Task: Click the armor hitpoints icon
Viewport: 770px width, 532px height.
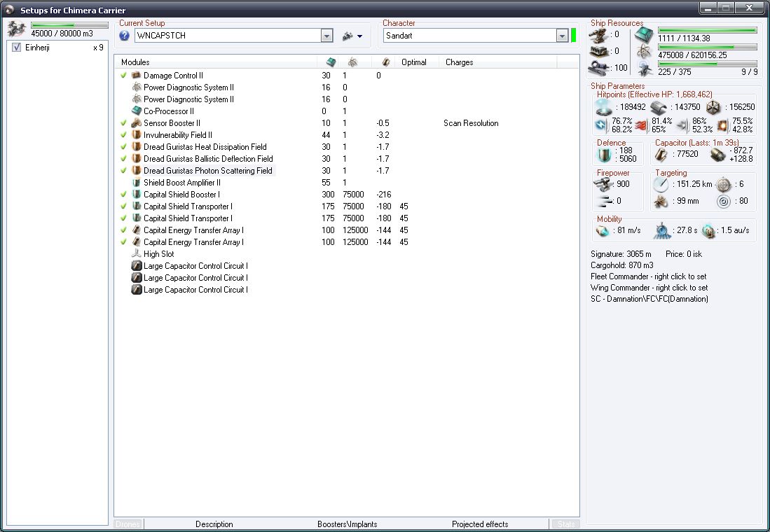Action: click(x=659, y=107)
